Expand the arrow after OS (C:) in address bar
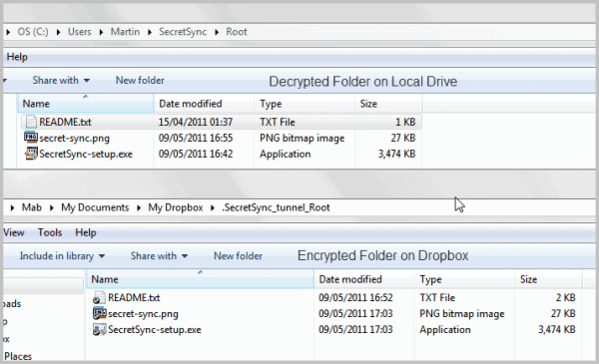599x364 pixels. point(59,32)
